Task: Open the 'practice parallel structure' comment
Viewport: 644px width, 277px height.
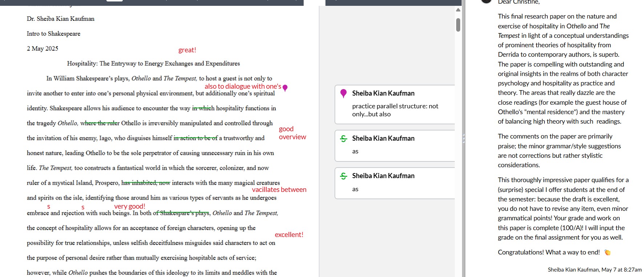Action: [395, 110]
